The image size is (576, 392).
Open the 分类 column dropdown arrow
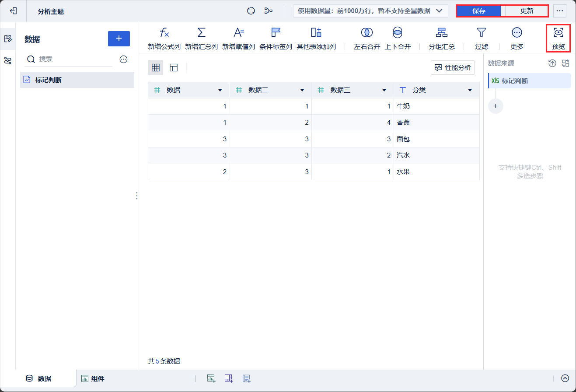pyautogui.click(x=470, y=90)
